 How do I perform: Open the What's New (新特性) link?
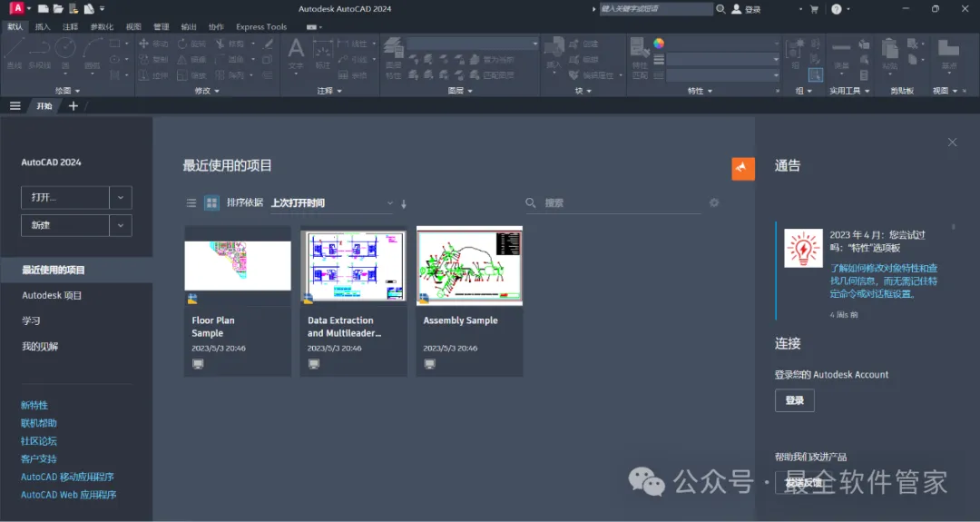pyautogui.click(x=34, y=405)
